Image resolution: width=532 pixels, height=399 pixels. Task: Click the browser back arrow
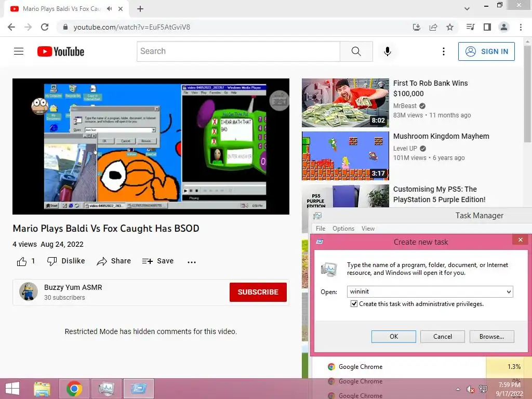[11, 27]
